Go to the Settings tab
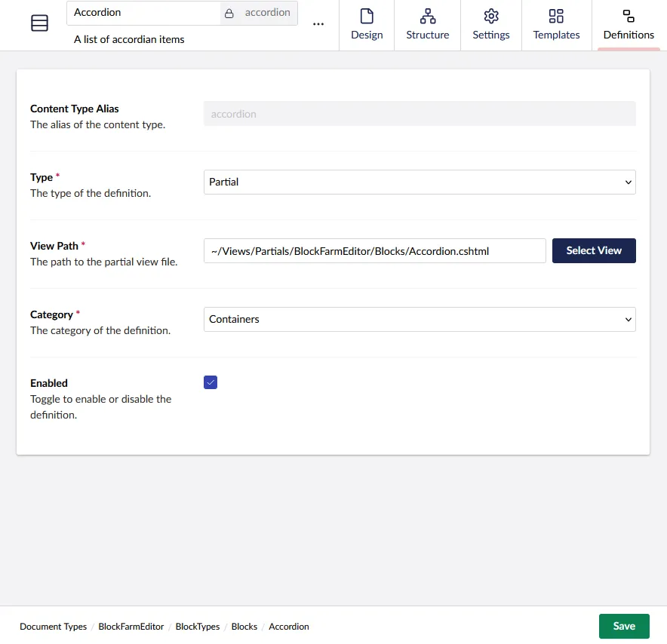This screenshot has width=667, height=644. point(491,25)
